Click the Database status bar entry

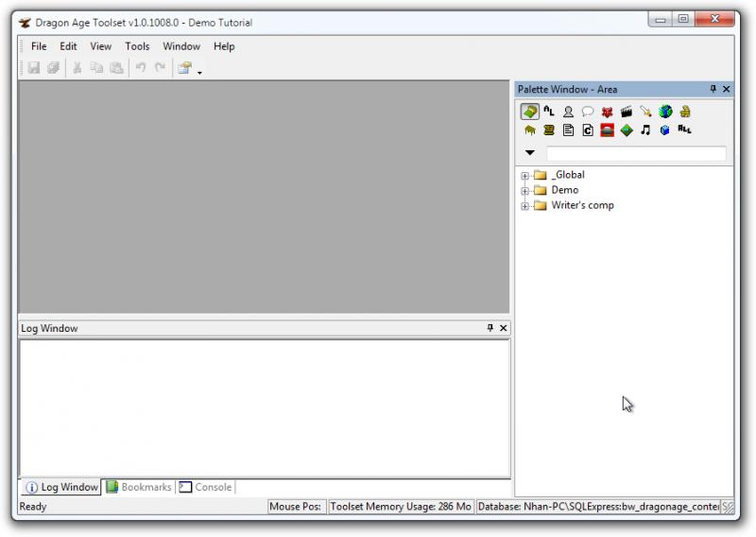pyautogui.click(x=599, y=507)
